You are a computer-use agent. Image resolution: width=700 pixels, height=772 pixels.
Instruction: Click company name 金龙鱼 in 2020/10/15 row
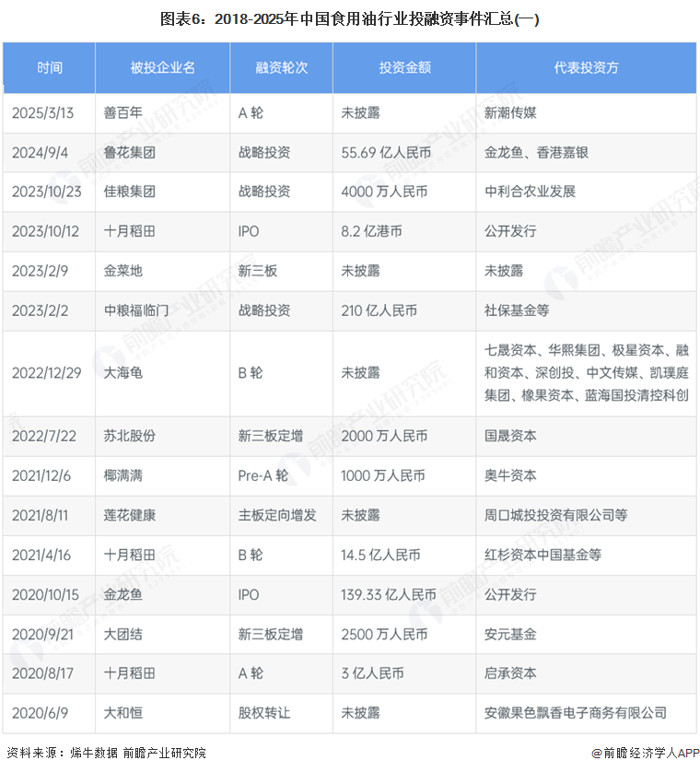point(123,595)
